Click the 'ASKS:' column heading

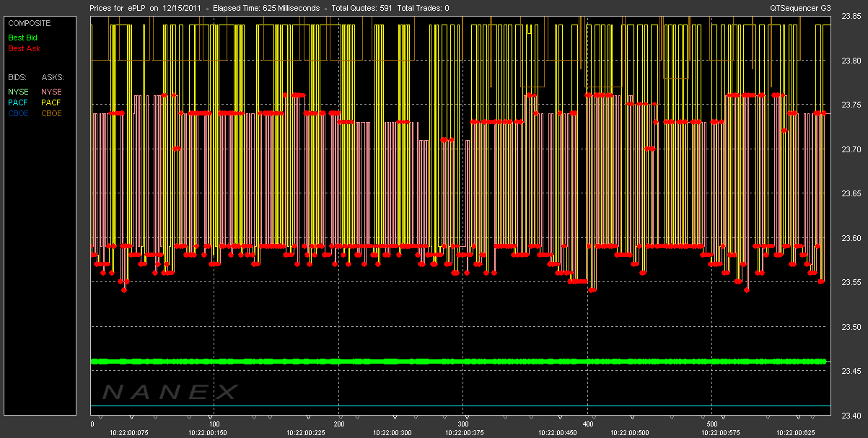tap(53, 76)
